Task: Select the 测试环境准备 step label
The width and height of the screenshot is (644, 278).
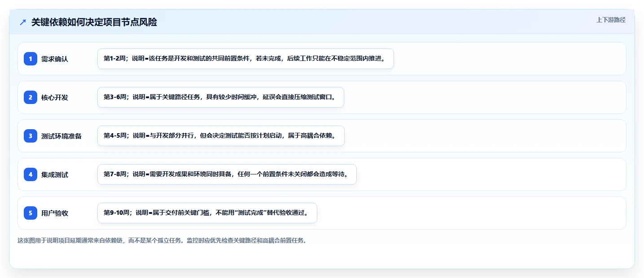Action: click(x=61, y=136)
